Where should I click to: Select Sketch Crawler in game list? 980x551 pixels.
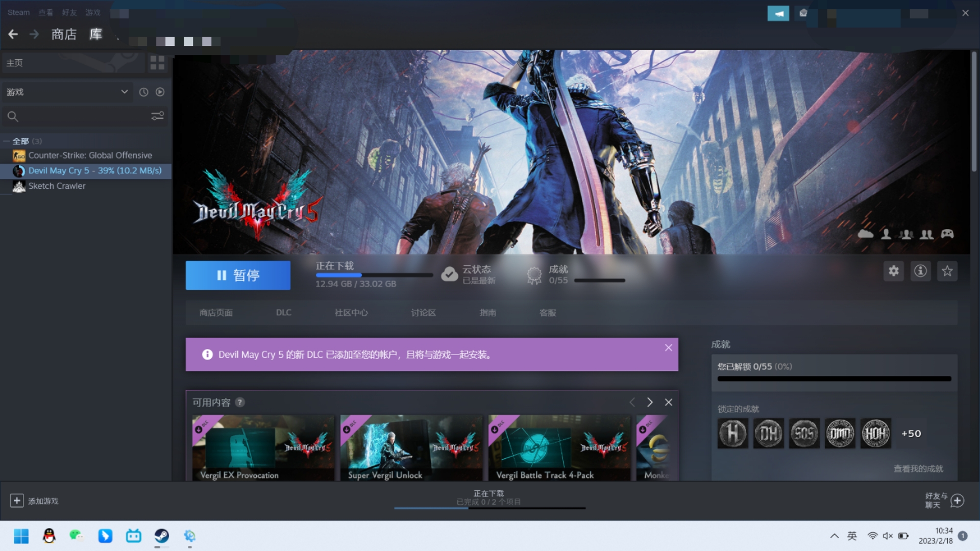(x=57, y=186)
